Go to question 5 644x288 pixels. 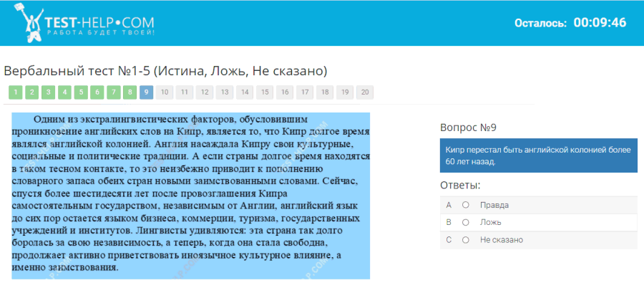pyautogui.click(x=81, y=92)
